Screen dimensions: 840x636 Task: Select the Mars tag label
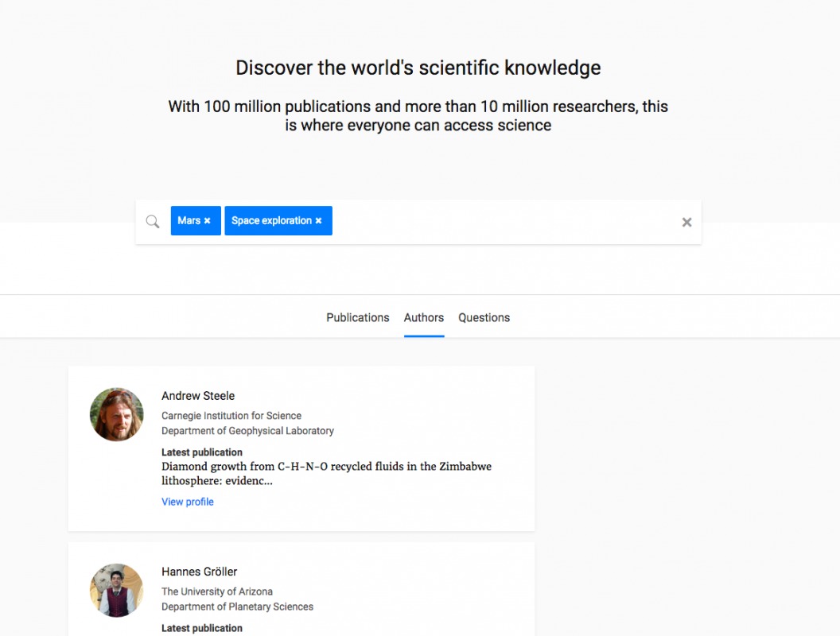(189, 220)
